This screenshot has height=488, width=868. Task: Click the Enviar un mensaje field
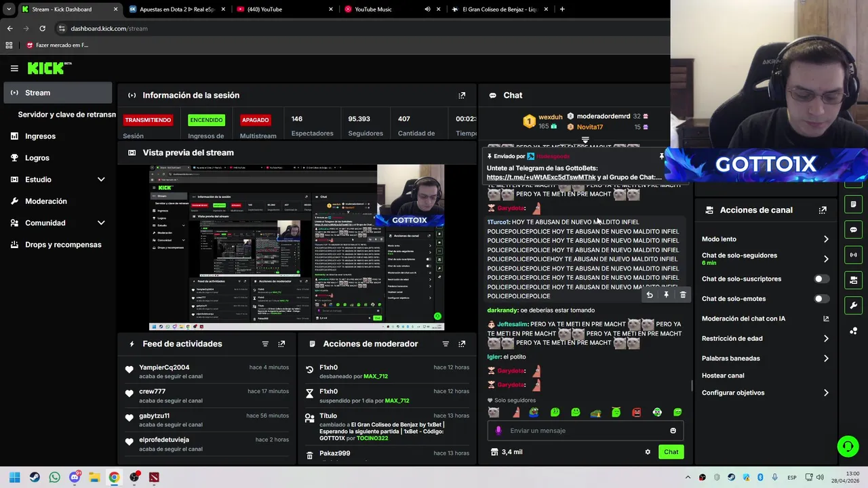tap(585, 430)
